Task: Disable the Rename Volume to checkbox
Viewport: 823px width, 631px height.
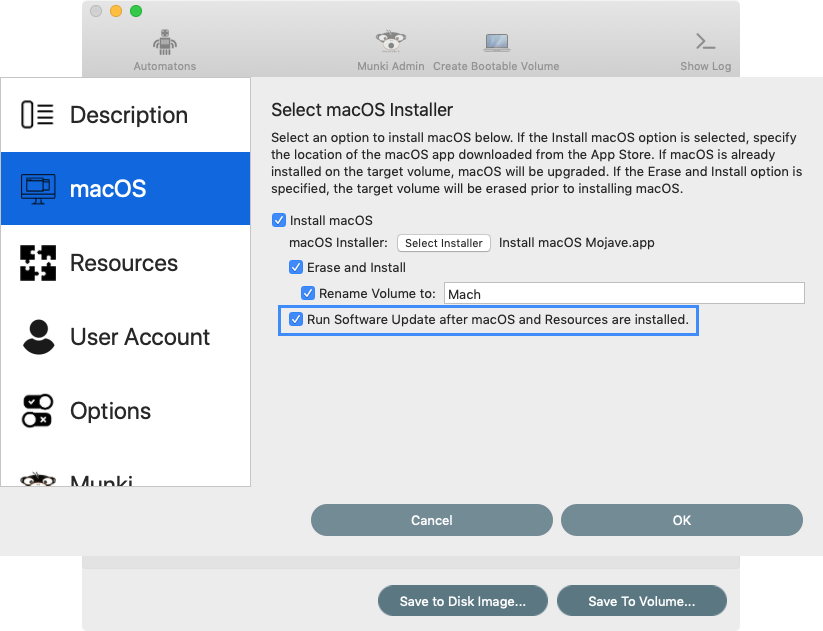Action: pos(308,293)
